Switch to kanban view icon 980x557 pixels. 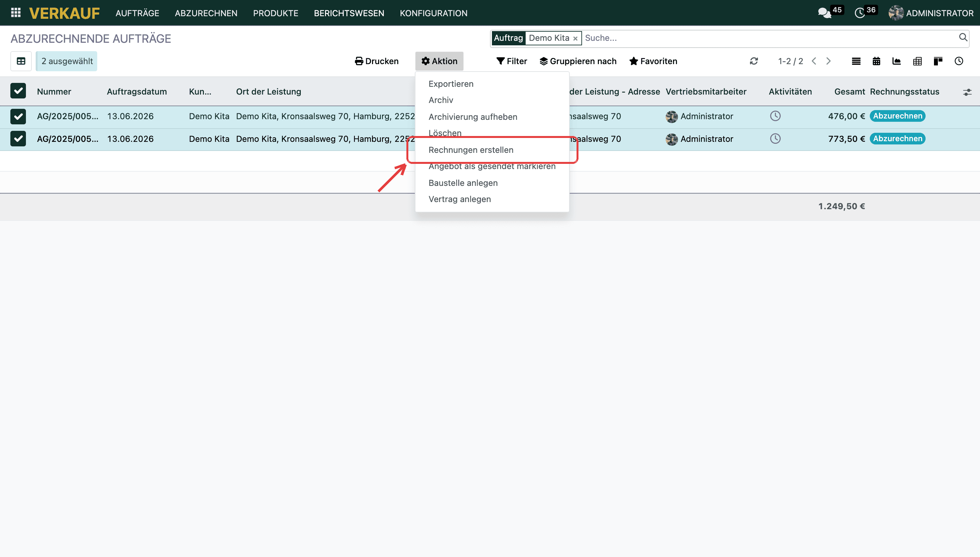(x=938, y=61)
